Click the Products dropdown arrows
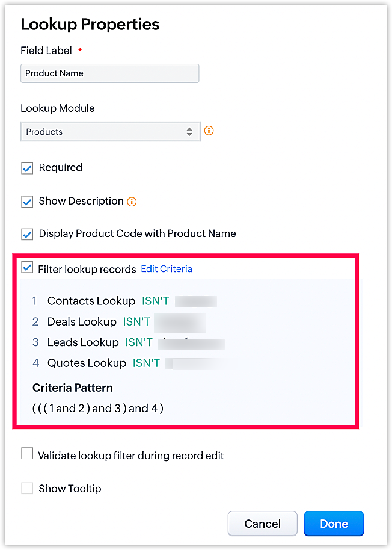 [189, 132]
